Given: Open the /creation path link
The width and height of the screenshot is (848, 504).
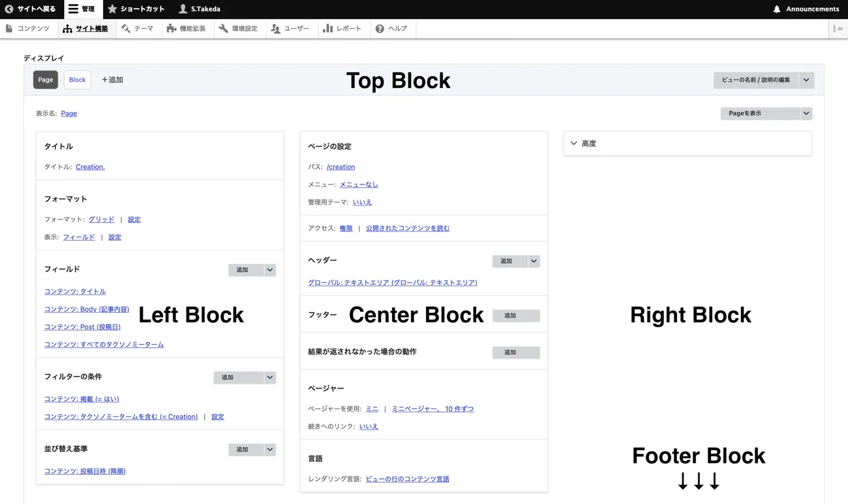Looking at the screenshot, I should pos(341,167).
